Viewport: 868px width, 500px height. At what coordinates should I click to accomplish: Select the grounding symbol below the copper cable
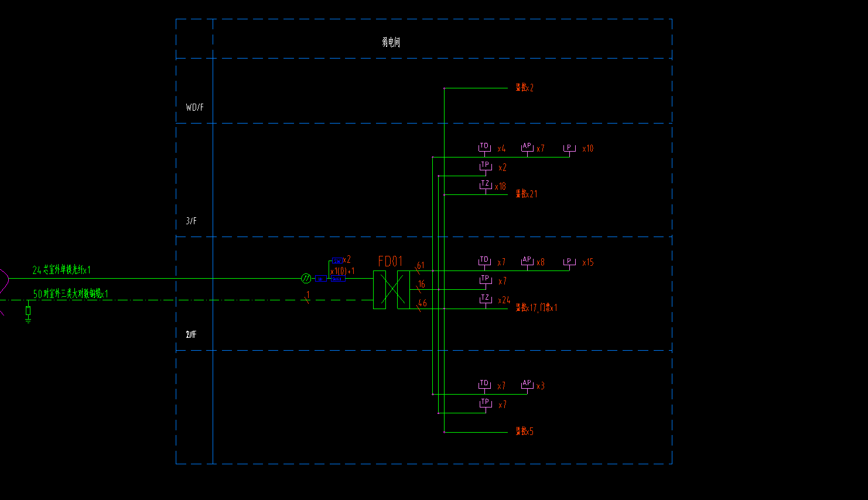(x=28, y=313)
